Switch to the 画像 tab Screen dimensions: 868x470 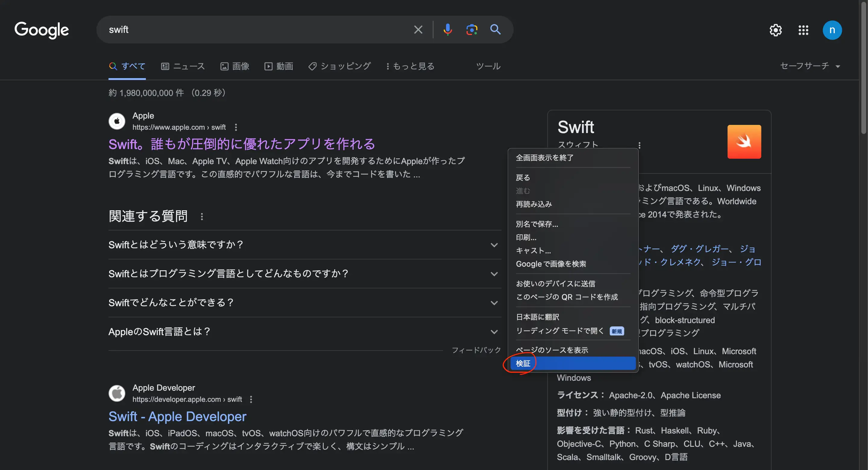tap(235, 66)
